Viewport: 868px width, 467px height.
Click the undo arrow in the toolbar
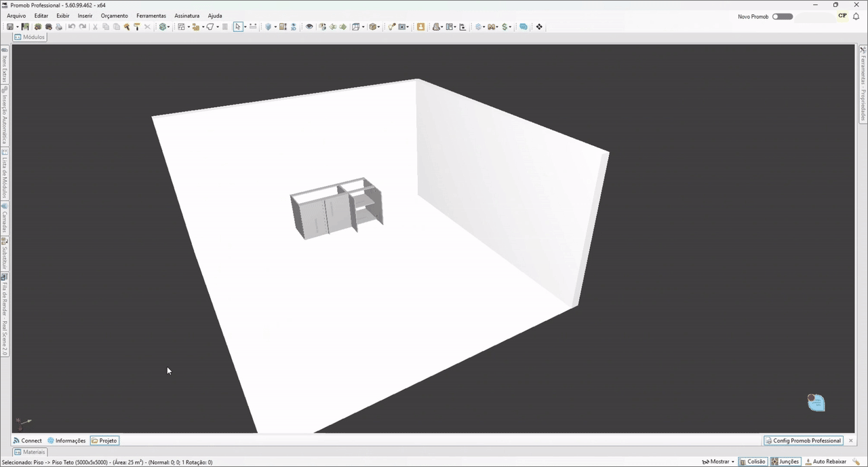tap(72, 27)
